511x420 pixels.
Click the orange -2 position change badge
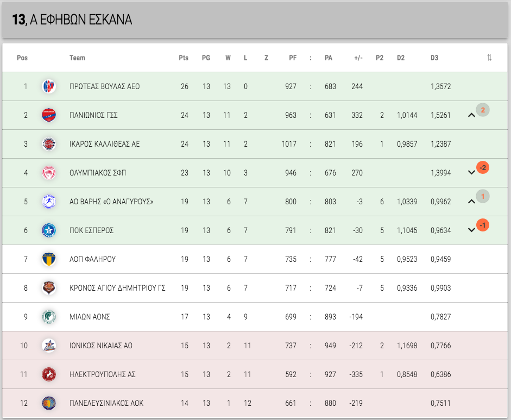(x=483, y=167)
